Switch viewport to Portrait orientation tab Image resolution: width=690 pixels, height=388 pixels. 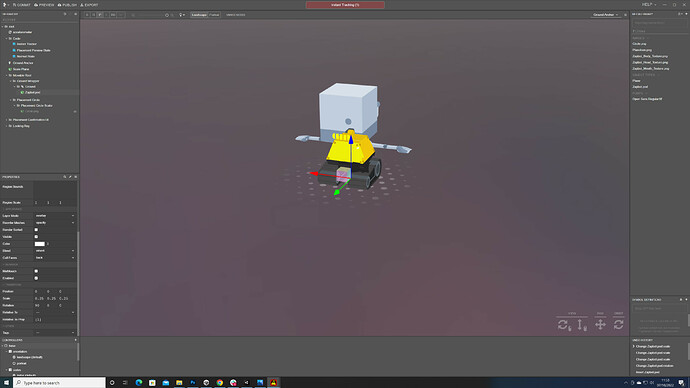(x=214, y=15)
